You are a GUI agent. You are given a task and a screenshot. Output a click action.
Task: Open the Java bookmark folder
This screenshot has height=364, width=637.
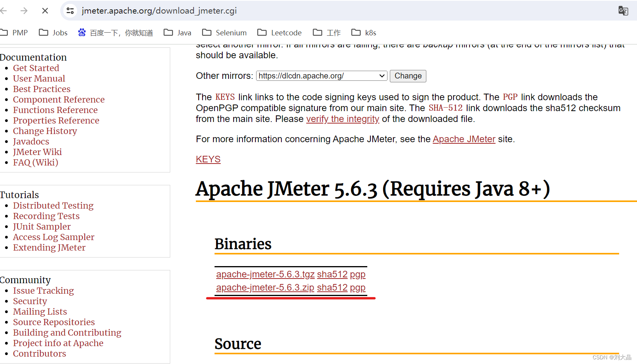178,33
